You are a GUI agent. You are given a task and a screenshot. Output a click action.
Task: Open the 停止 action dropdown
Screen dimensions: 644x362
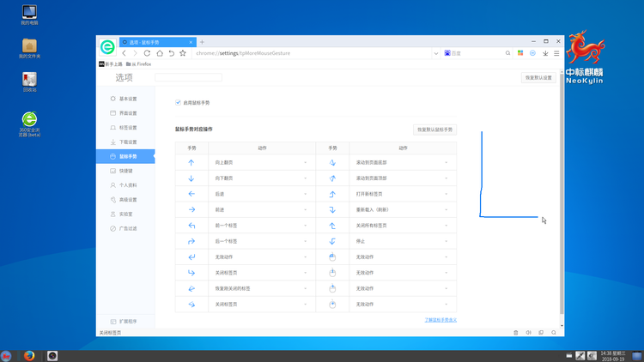point(403,241)
